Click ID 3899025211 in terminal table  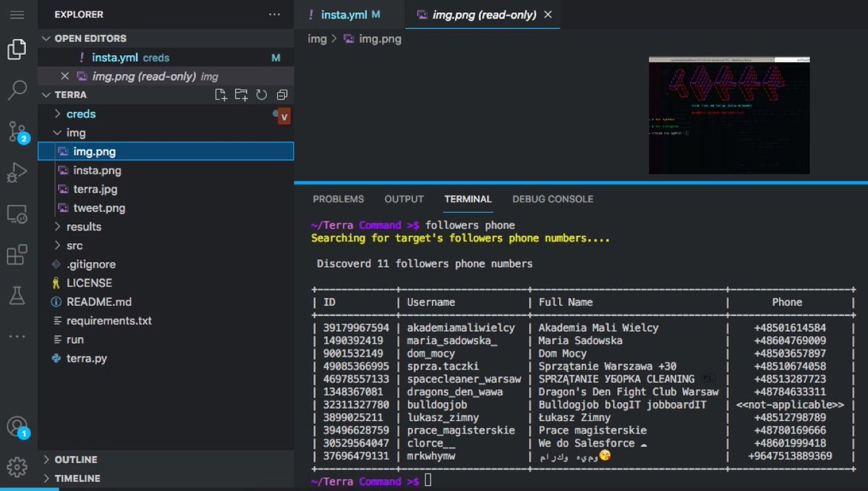click(x=353, y=417)
